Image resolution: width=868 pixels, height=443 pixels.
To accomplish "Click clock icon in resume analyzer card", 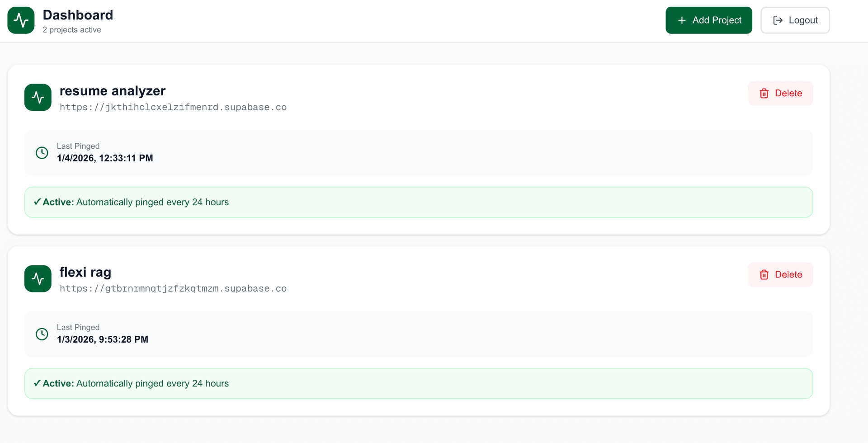I will tap(42, 153).
